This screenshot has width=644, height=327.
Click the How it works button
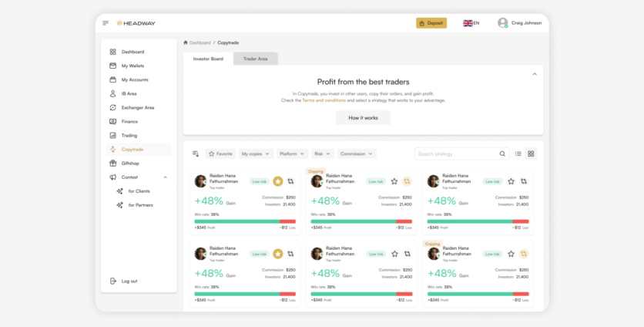point(363,118)
